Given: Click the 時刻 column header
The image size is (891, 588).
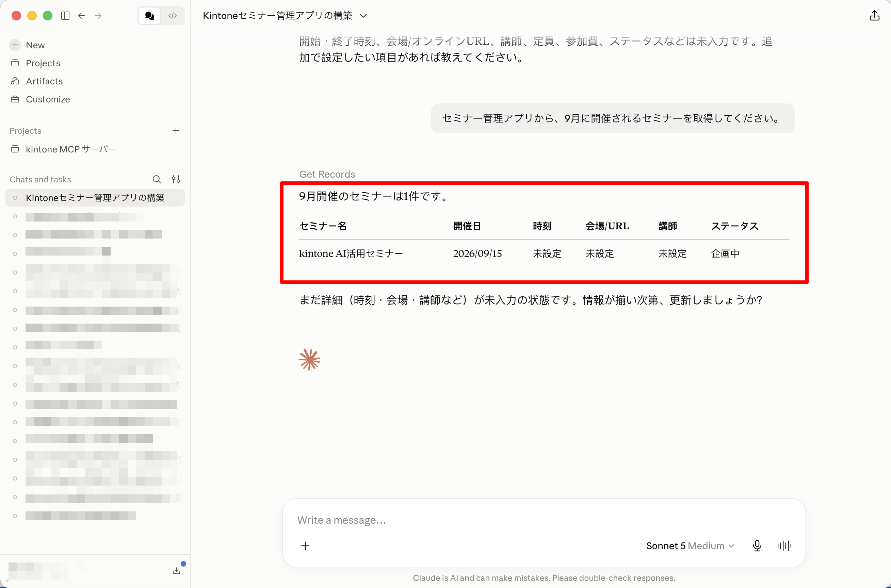Looking at the screenshot, I should tap(542, 226).
